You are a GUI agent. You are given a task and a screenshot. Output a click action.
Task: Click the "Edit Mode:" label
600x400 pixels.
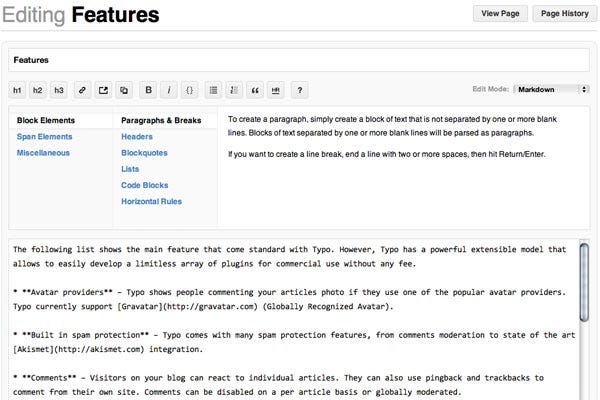click(491, 89)
